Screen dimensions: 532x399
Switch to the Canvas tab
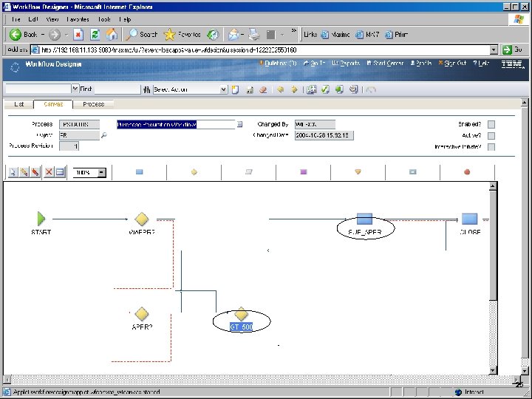pos(53,104)
